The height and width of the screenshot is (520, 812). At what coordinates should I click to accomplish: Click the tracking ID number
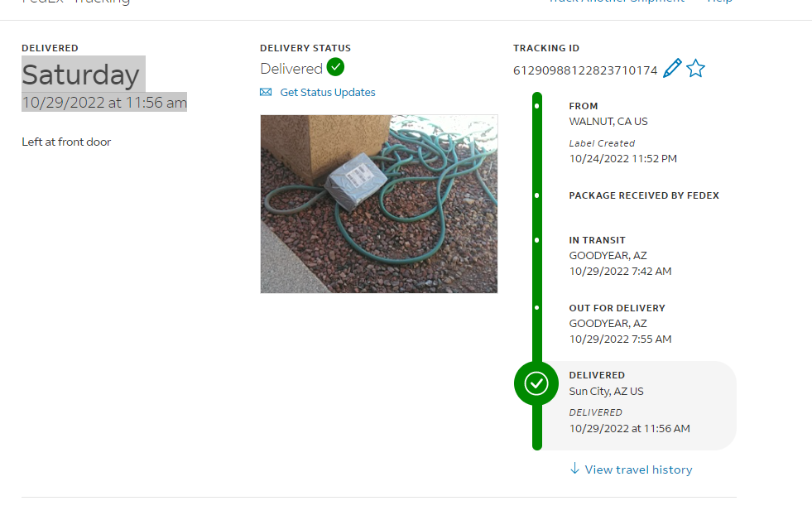(x=585, y=70)
